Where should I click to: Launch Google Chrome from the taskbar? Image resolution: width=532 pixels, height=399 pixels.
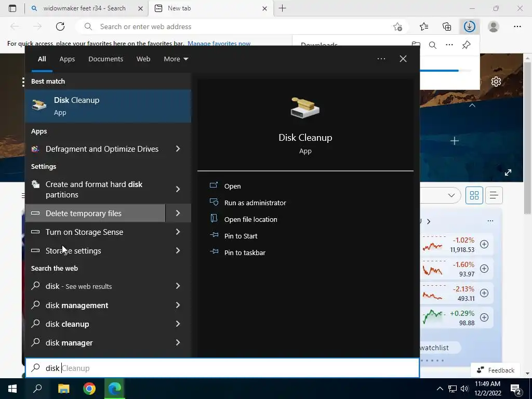pyautogui.click(x=89, y=389)
